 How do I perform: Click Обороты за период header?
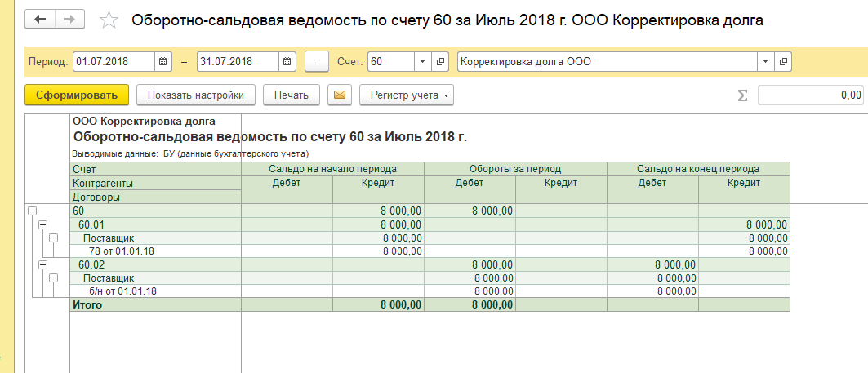coord(515,169)
